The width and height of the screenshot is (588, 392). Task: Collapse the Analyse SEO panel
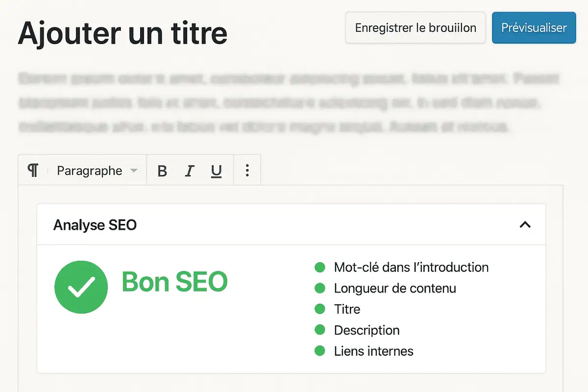(x=526, y=224)
